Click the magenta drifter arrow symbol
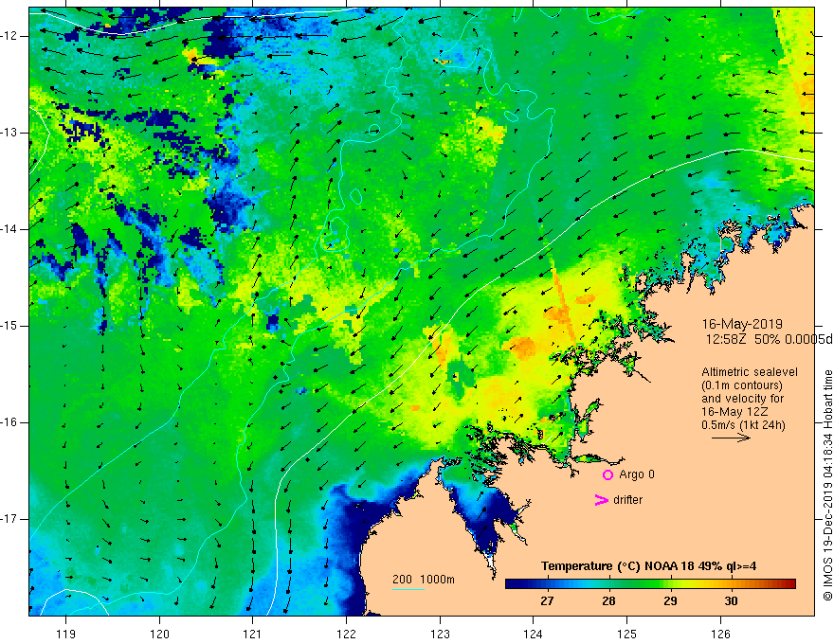The height and width of the screenshot is (644, 834). [601, 500]
